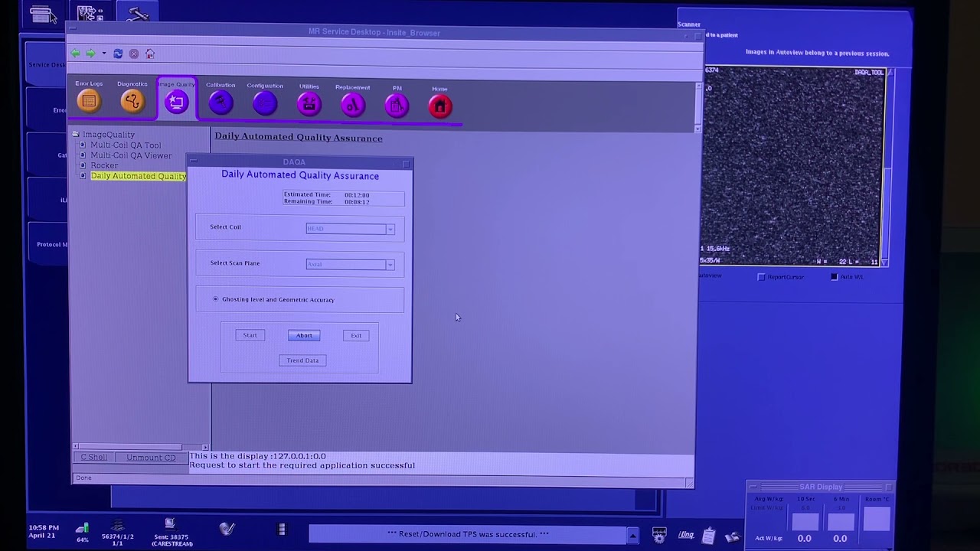The width and height of the screenshot is (980, 551).
Task: Click the Service Desktop side tab
Action: point(47,64)
